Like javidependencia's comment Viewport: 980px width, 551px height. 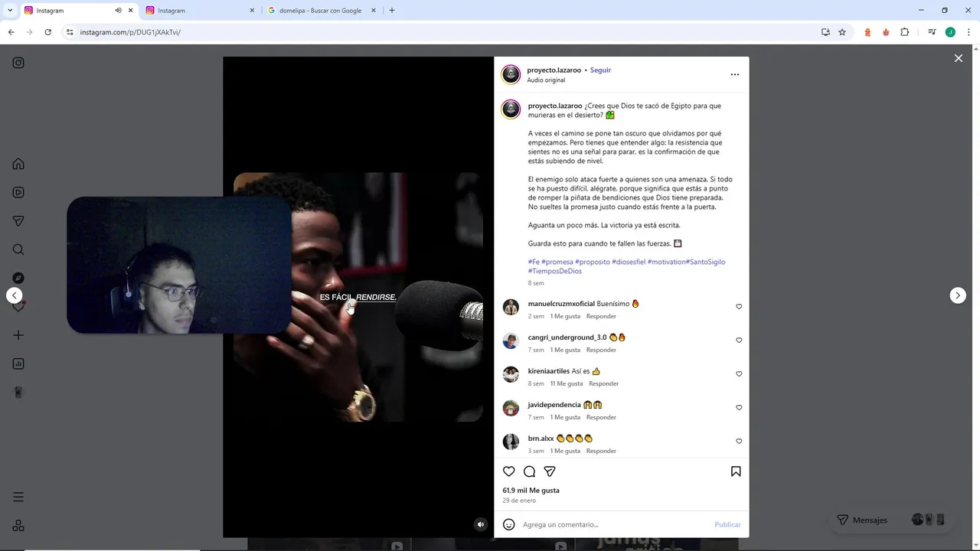coord(739,407)
